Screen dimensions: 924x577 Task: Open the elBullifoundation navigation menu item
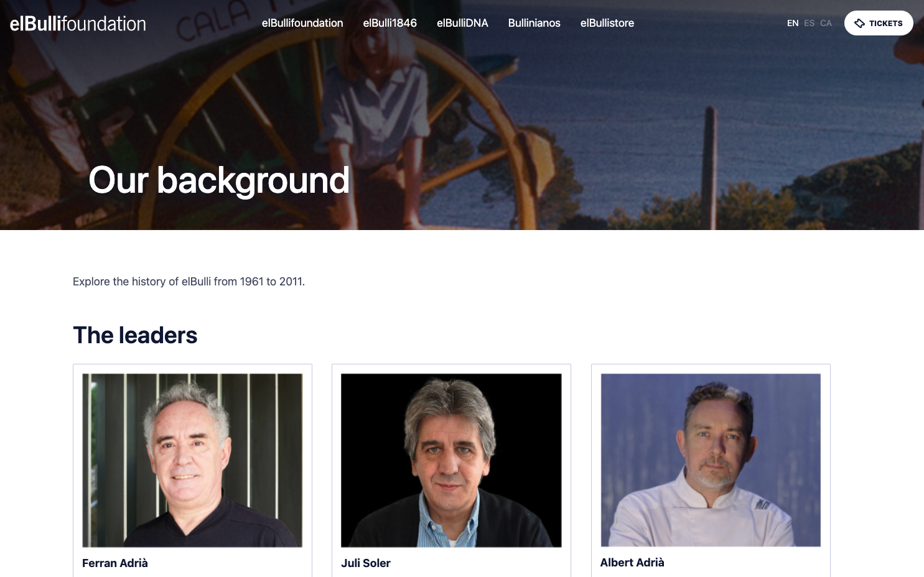(302, 23)
